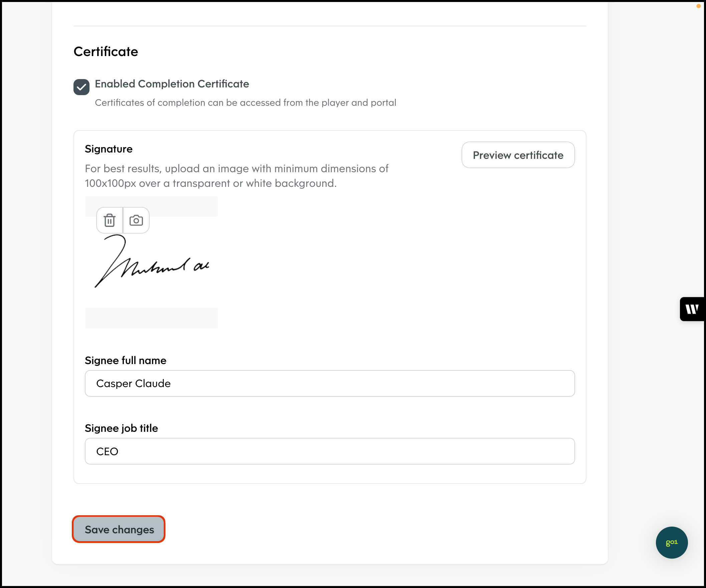
Task: Click the Certificate section heading
Action: (106, 52)
